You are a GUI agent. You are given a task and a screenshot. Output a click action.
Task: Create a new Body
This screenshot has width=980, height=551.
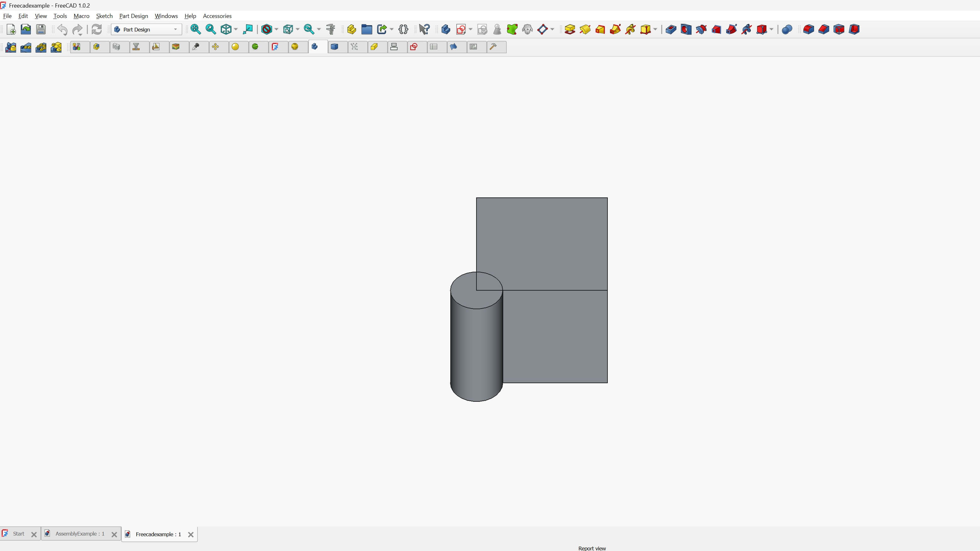446,29
